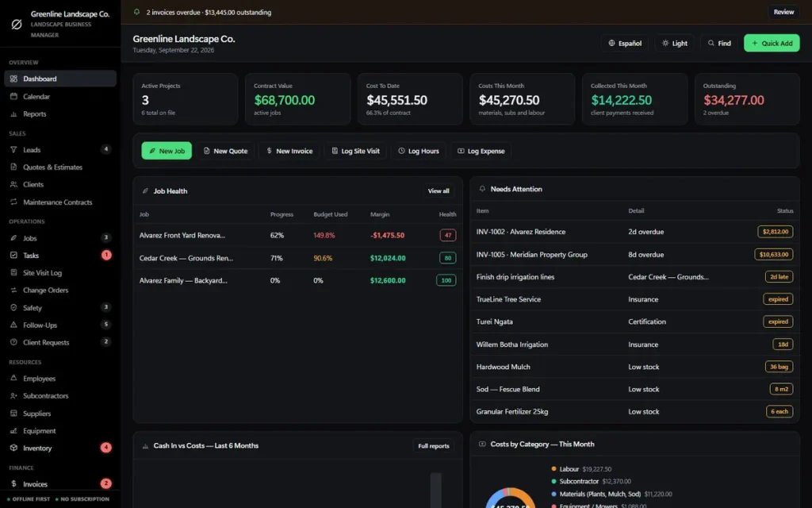Click the Materials blue legend dot
This screenshot has height=508, width=812.
coord(553,494)
